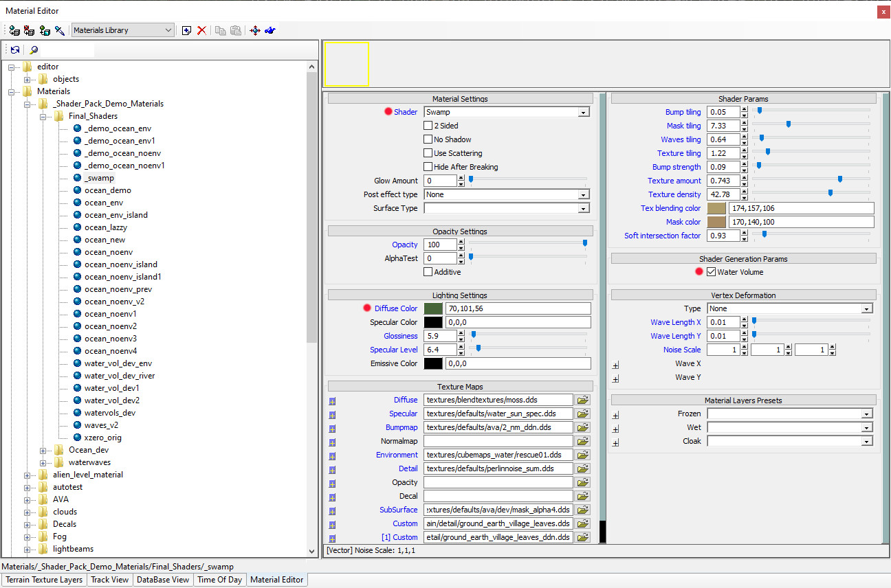Click the add new material icon
The width and height of the screenshot is (891, 588).
click(186, 30)
